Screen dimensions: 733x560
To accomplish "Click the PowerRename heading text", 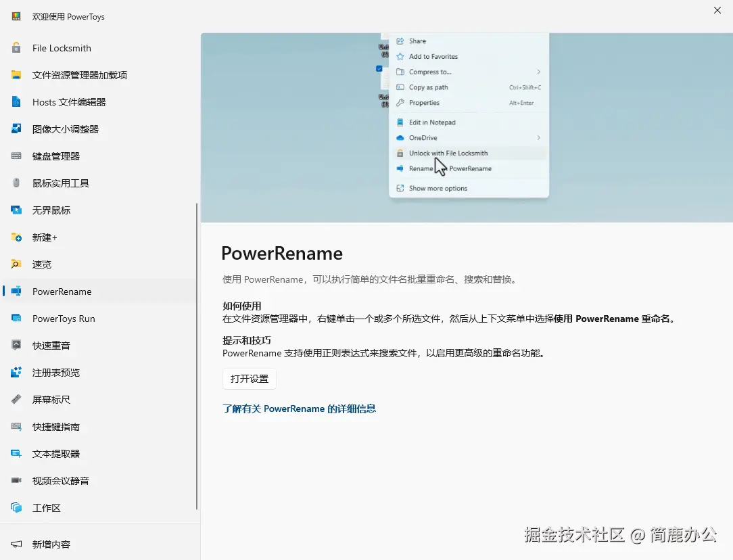I will pos(282,254).
